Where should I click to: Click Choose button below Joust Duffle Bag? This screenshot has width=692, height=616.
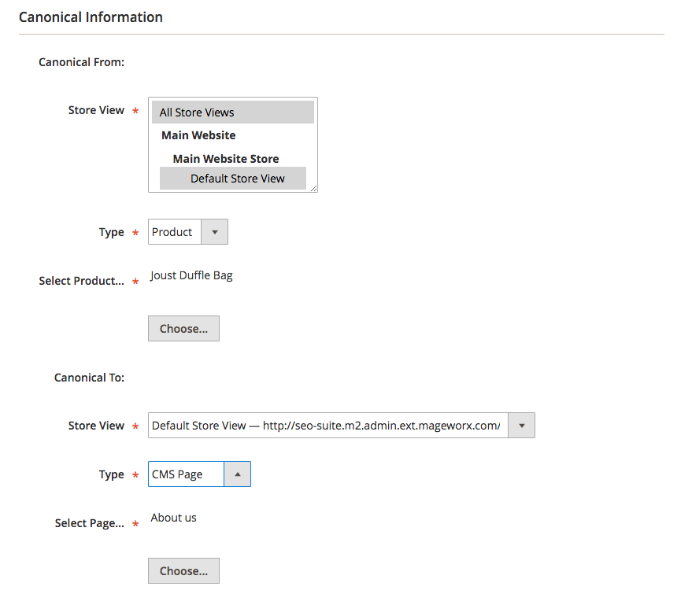(x=183, y=329)
